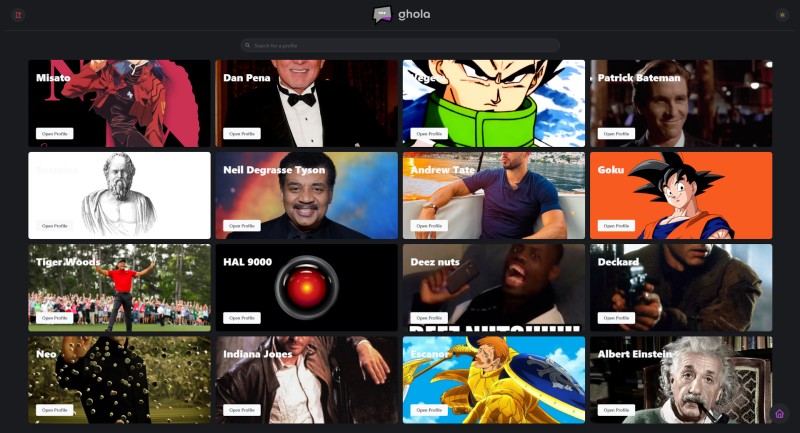This screenshot has height=433, width=800.
Task: Open Profile for Neil Degrasse Tyson
Action: pos(242,226)
